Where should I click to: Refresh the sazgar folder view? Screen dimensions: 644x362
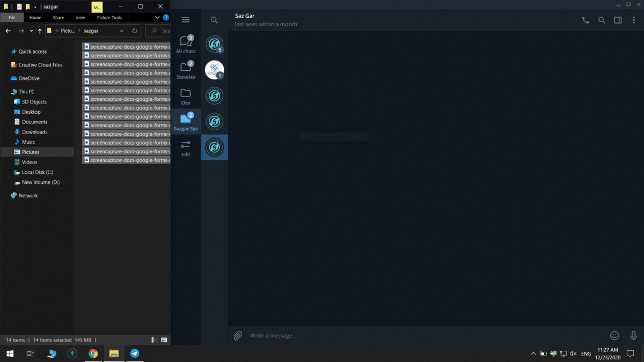(x=134, y=31)
